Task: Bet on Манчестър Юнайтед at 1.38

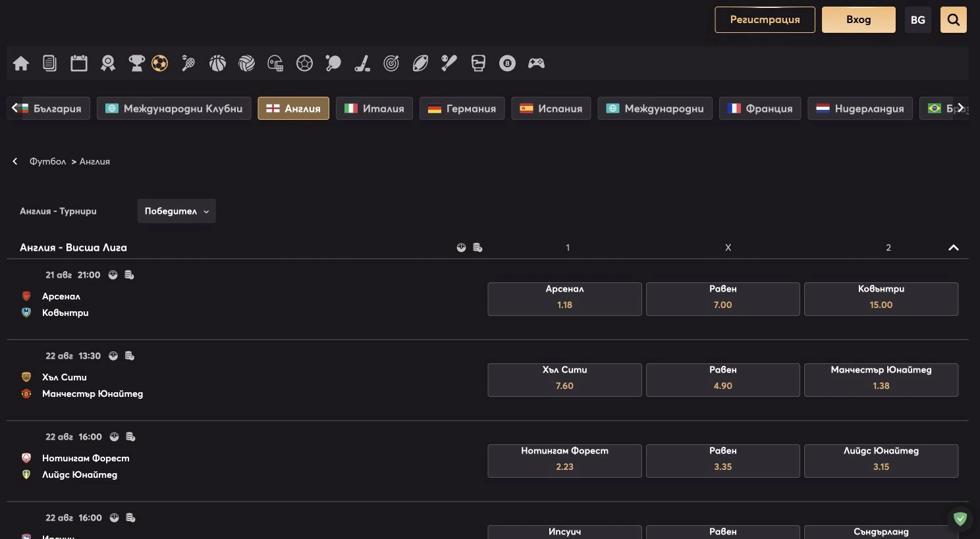Action: click(881, 380)
